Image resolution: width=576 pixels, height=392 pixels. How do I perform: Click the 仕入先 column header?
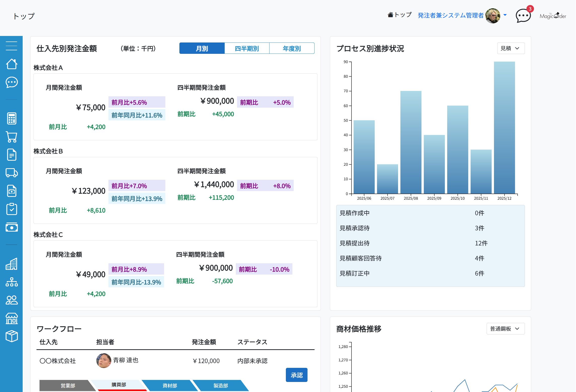tap(49, 342)
